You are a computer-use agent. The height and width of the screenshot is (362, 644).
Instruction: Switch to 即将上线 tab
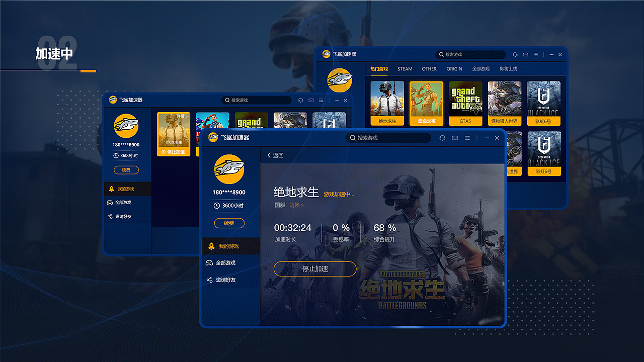point(509,69)
